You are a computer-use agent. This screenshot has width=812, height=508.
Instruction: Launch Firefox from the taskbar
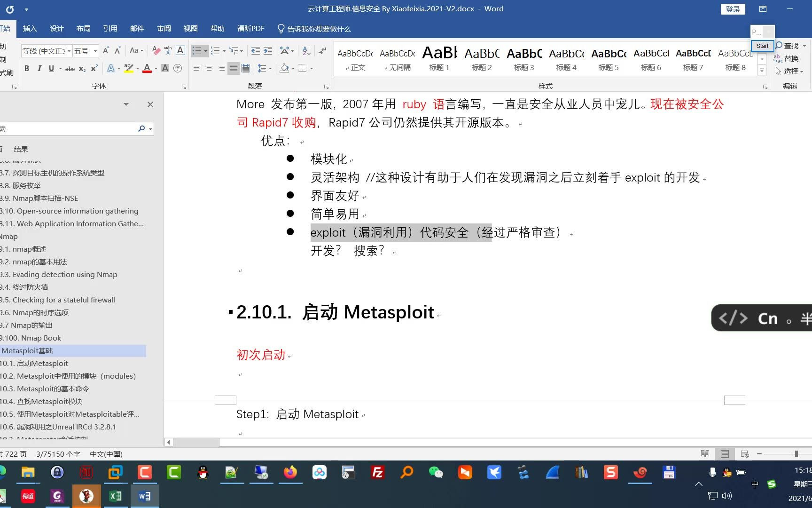click(x=290, y=473)
